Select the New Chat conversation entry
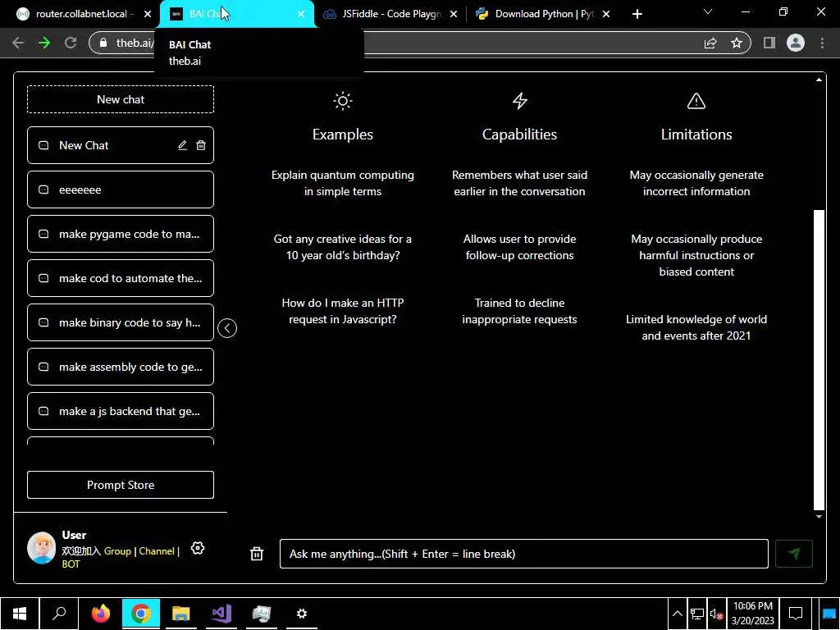840x630 pixels. 121,145
